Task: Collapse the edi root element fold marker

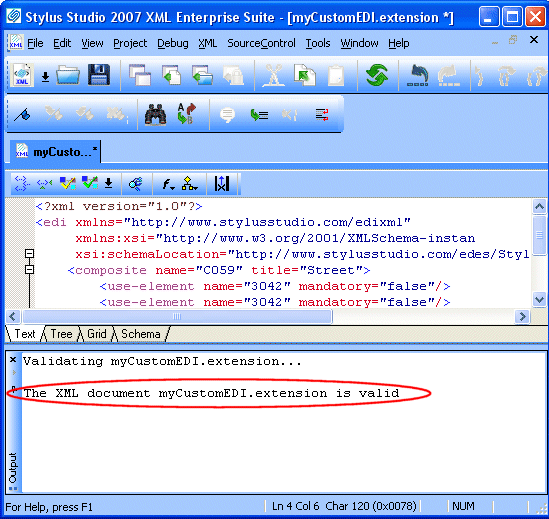Action: [x=30, y=254]
